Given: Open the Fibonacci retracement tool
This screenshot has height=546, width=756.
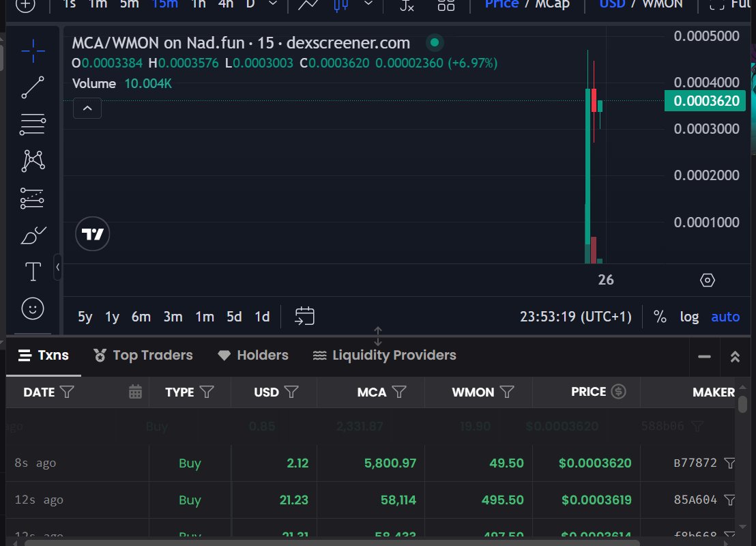Looking at the screenshot, I should (x=33, y=124).
